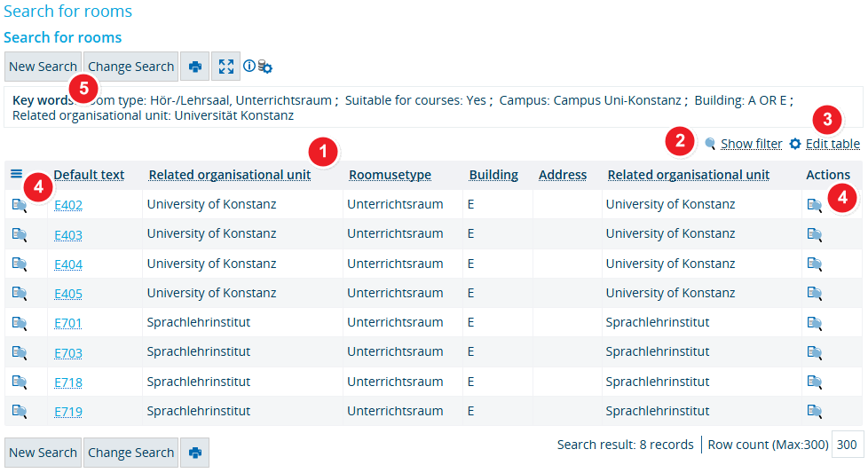Open room link E404

(68, 264)
